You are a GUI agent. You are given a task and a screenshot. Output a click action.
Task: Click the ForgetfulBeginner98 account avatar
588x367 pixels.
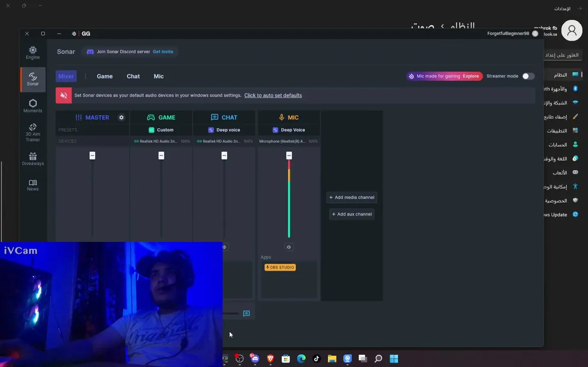coord(535,34)
